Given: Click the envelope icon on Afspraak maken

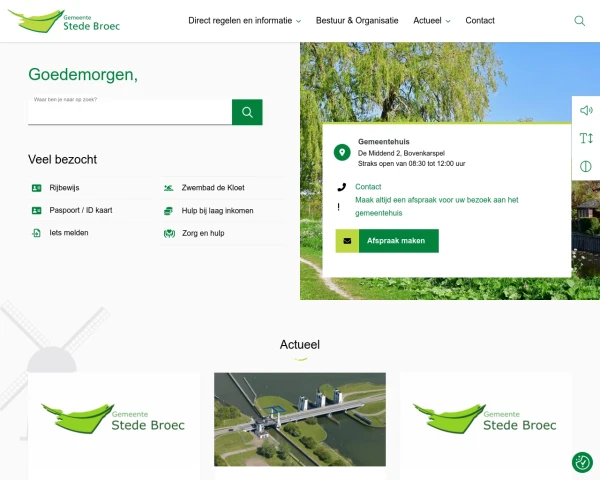Looking at the screenshot, I should point(347,241).
